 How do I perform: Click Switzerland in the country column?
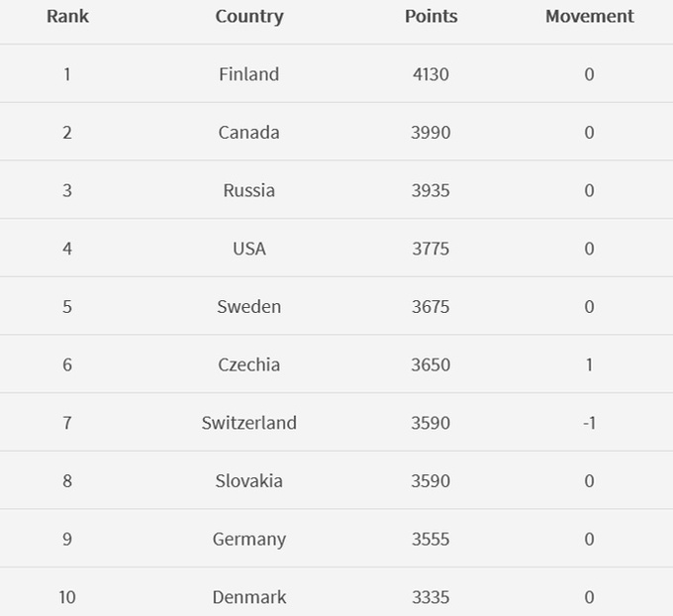(x=249, y=423)
